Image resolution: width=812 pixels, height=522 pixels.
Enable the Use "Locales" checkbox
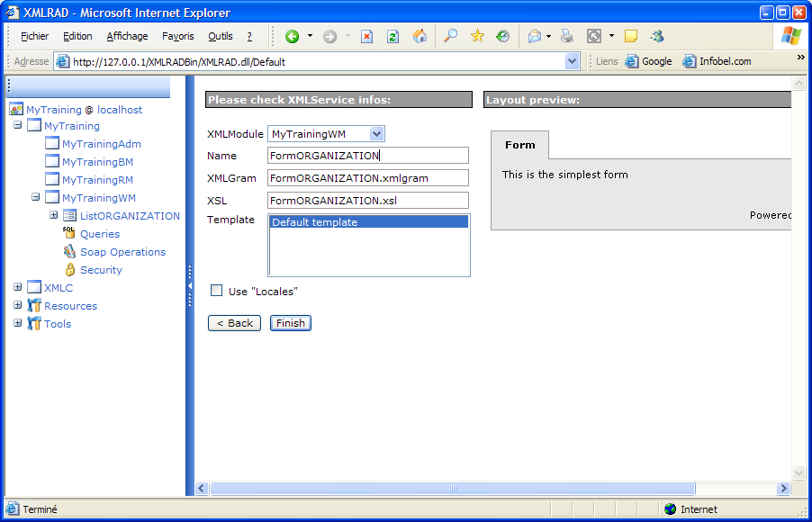216,291
